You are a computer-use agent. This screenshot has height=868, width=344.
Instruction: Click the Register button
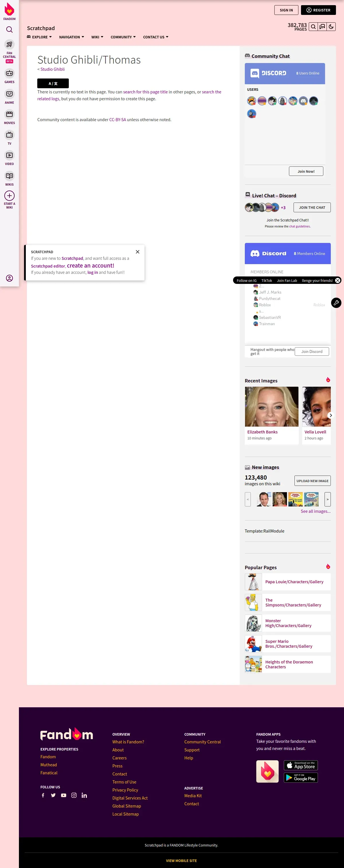click(x=318, y=10)
